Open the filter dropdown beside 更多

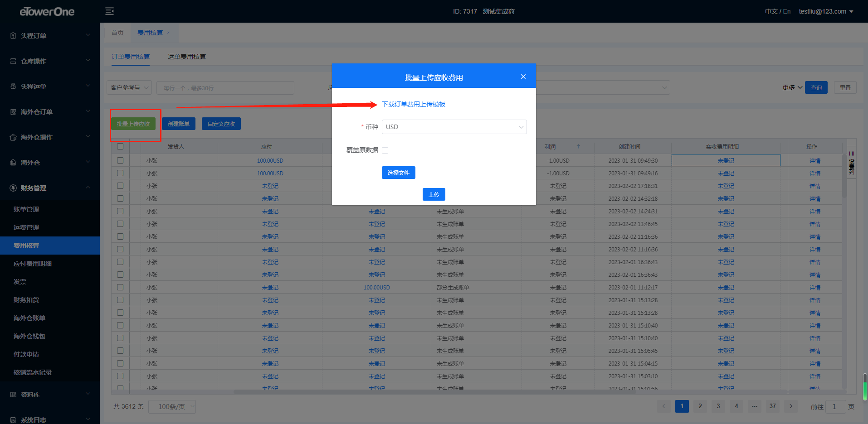click(x=603, y=87)
